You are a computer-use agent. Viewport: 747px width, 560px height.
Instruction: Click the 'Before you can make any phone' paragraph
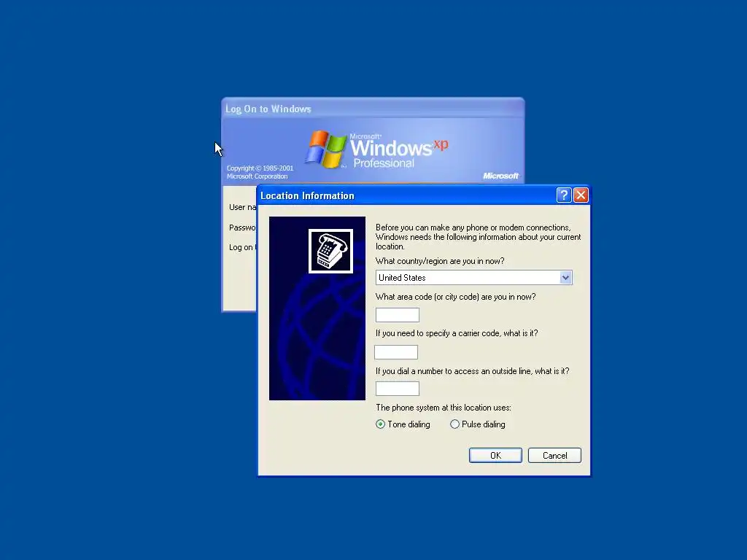pyautogui.click(x=478, y=237)
